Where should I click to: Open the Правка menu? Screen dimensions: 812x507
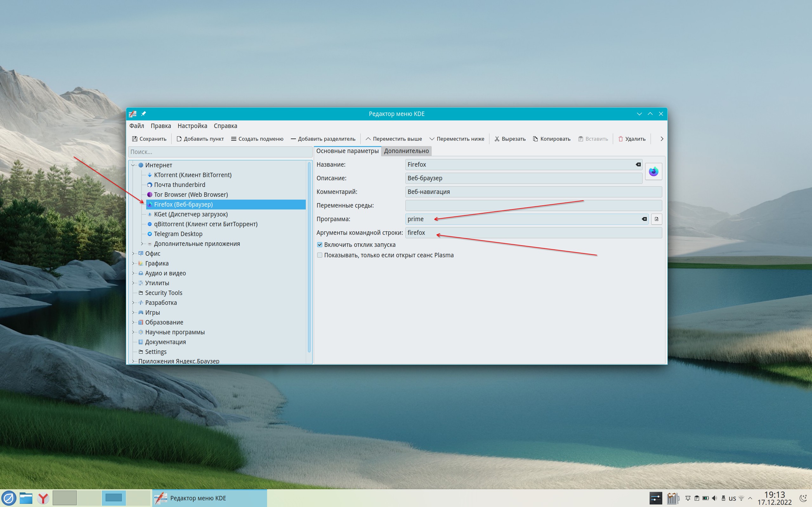[160, 126]
